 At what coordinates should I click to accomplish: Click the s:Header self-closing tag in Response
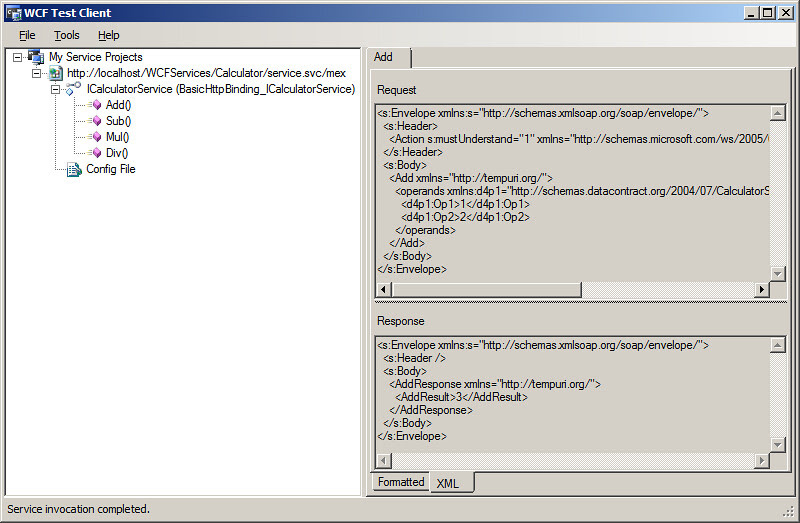coord(414,358)
